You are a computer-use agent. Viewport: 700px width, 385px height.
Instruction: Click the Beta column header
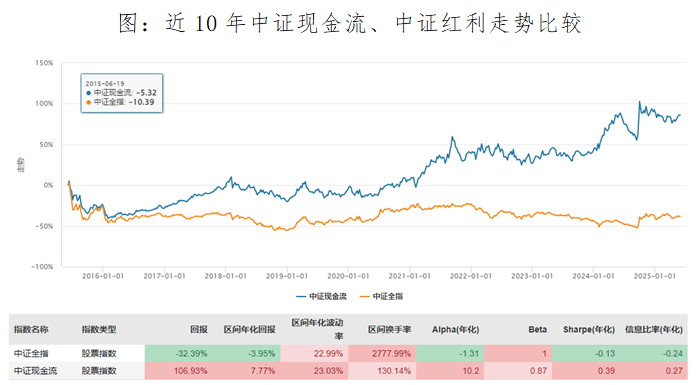coord(538,330)
